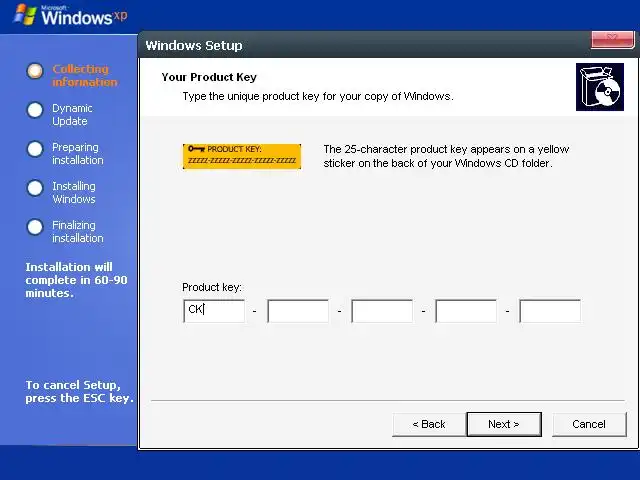The image size is (640, 480).
Task: Select the third product key field
Action: (x=382, y=311)
